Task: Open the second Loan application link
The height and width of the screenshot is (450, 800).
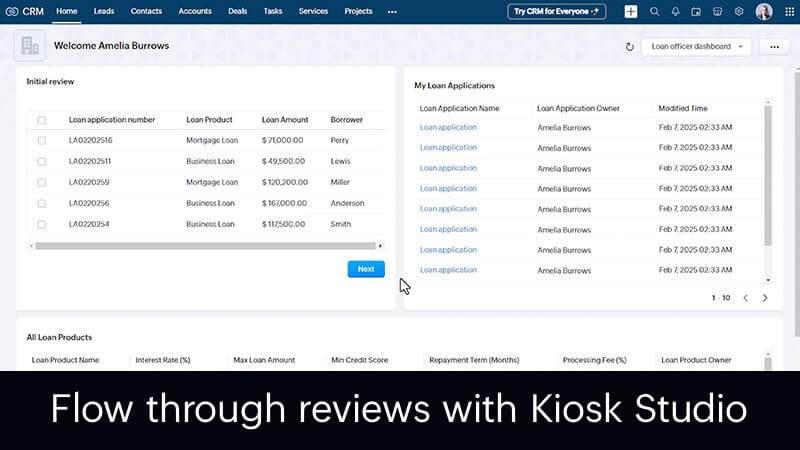Action: pyautogui.click(x=448, y=147)
